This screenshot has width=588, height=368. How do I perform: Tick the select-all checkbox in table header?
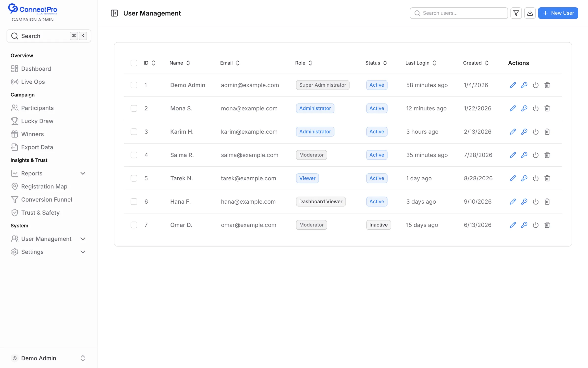tap(134, 63)
